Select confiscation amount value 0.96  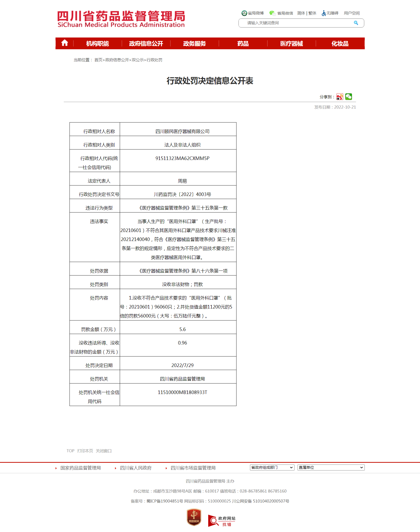pyautogui.click(x=182, y=343)
